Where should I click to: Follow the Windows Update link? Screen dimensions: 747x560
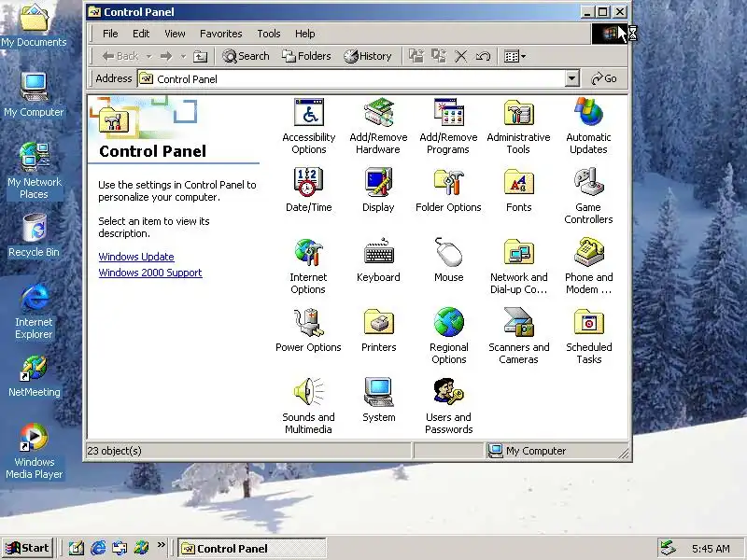click(x=136, y=257)
